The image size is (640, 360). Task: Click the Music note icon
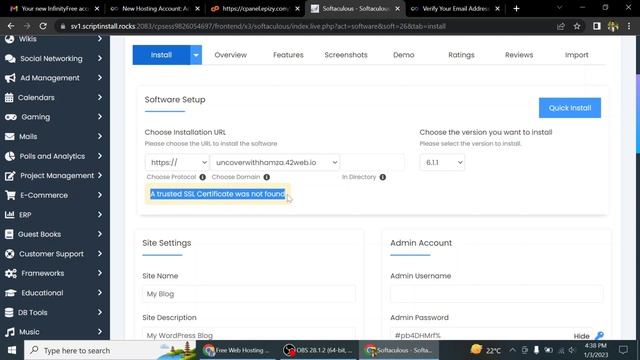[x=10, y=332]
